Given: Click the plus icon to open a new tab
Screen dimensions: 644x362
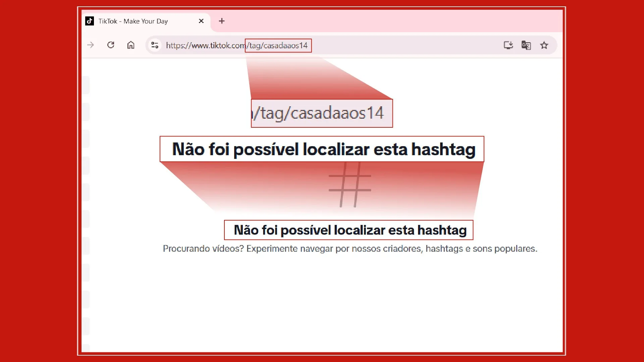Looking at the screenshot, I should click(x=221, y=21).
